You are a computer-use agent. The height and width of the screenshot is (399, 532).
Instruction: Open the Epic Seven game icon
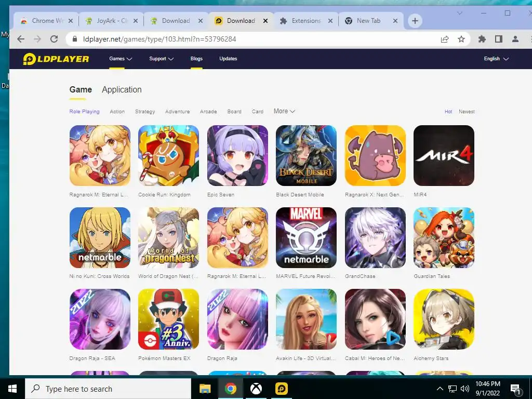tap(237, 155)
